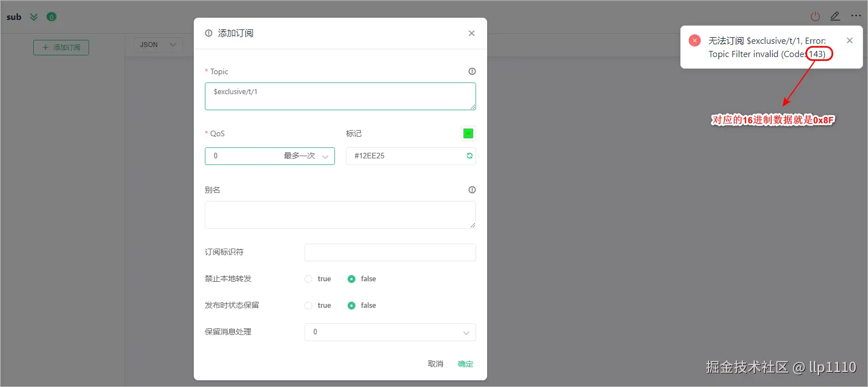Viewport: 868px width, 387px height.
Task: Click the green message count badge
Action: point(51,17)
